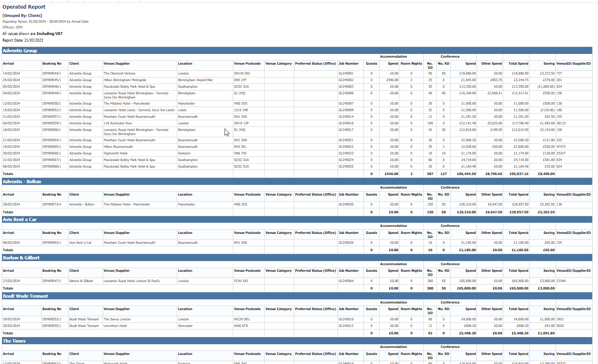598x364 pixels.
Task: Click the Reporting Period line
Action: click(x=45, y=21)
